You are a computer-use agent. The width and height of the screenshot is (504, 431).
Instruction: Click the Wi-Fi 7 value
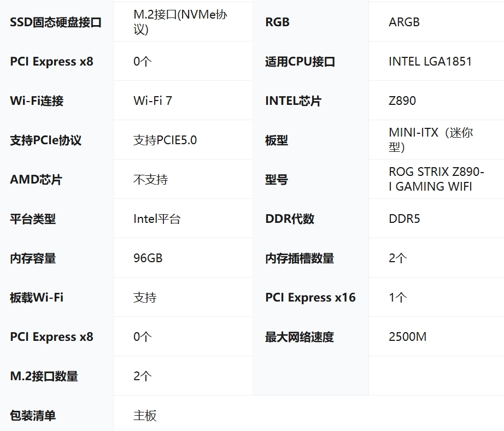(153, 101)
